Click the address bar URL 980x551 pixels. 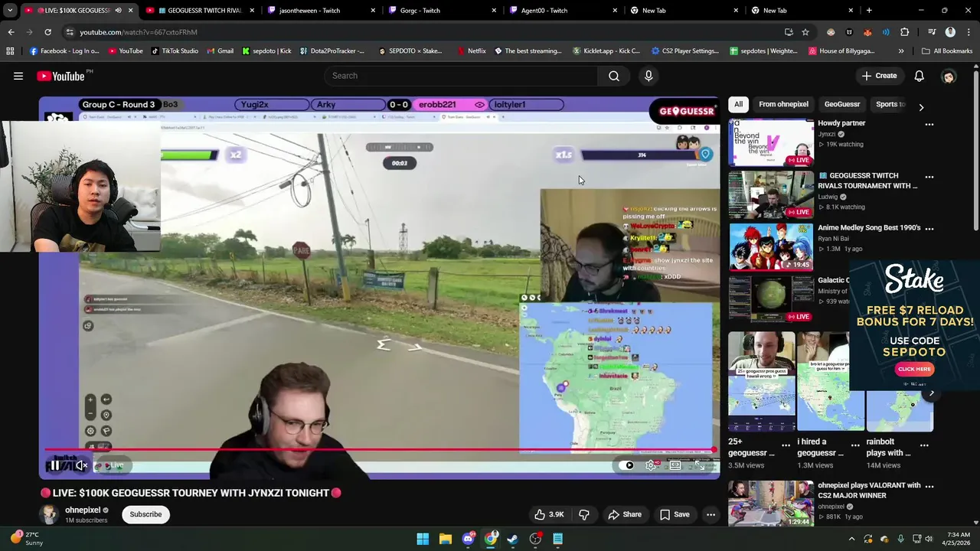click(x=139, y=32)
